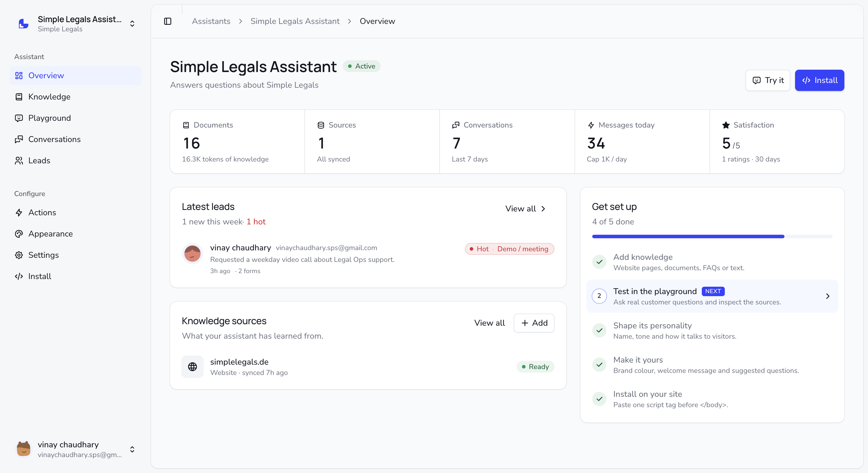Image resolution: width=868 pixels, height=473 pixels.
Task: Click the Try it button
Action: tap(768, 80)
